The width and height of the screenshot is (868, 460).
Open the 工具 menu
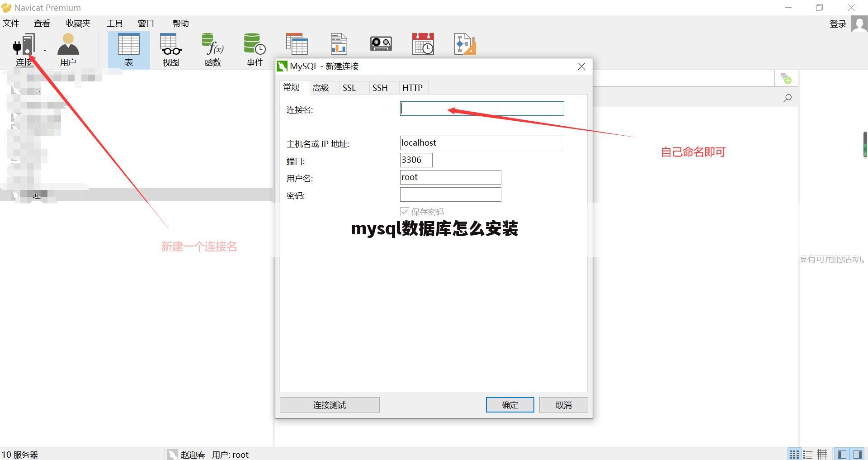[x=115, y=23]
